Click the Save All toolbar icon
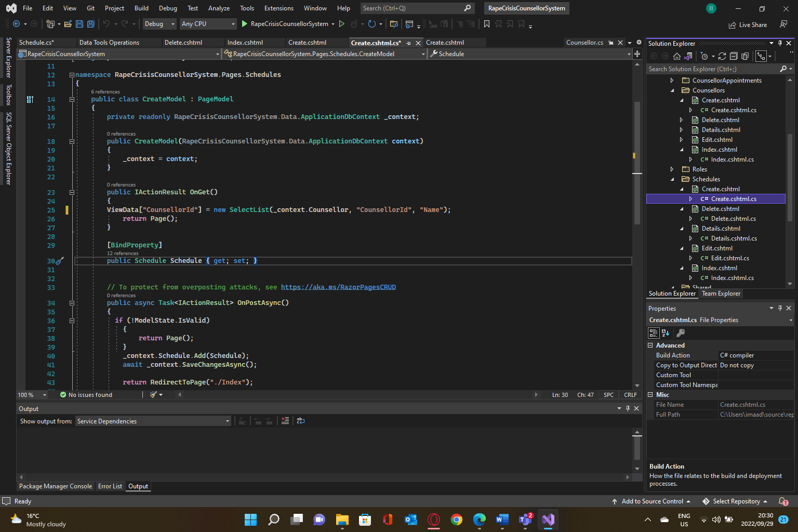 (x=90, y=24)
